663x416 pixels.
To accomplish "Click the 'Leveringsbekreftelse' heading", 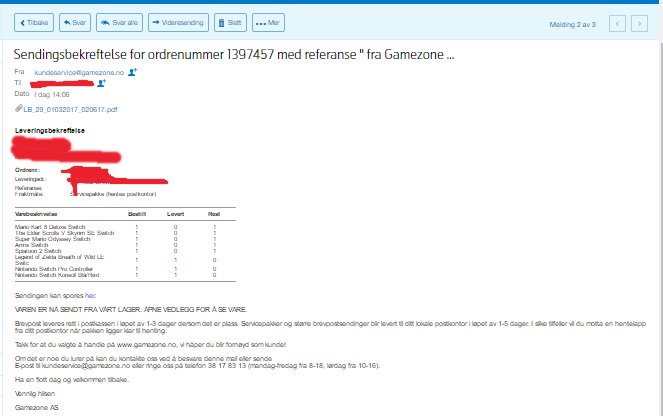I will click(x=50, y=131).
